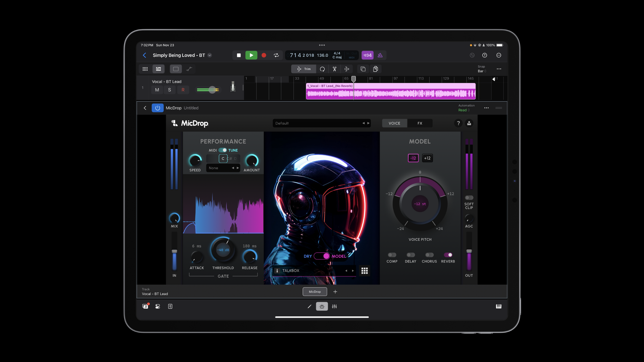
Task: Toggle cycle loop mode icon
Action: coord(276,55)
